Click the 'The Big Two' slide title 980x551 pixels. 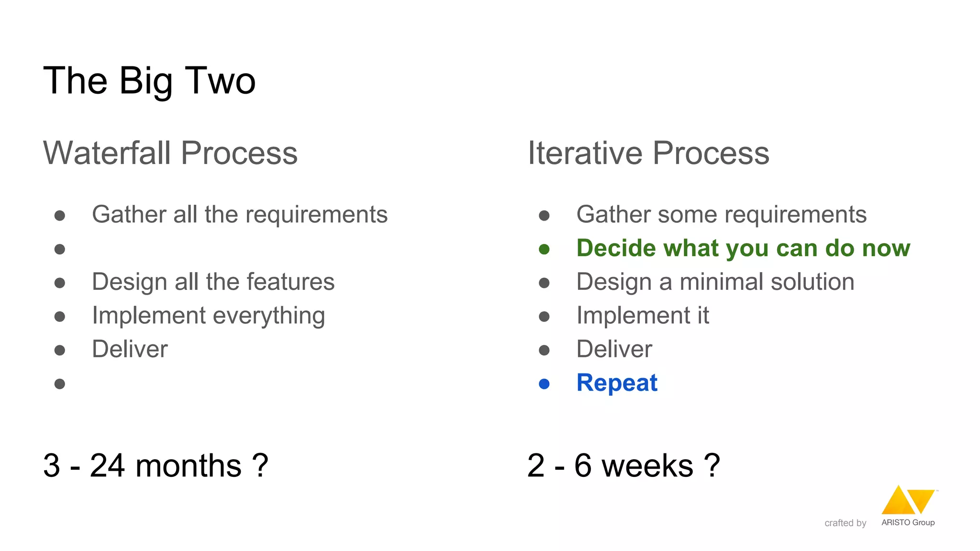[x=150, y=81]
